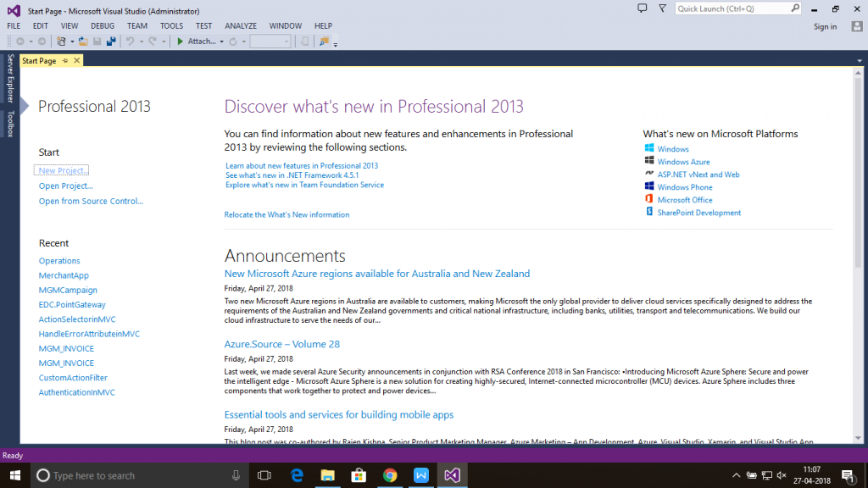The height and width of the screenshot is (488, 868).
Task: Click the Save All toolbar icon
Action: click(111, 41)
